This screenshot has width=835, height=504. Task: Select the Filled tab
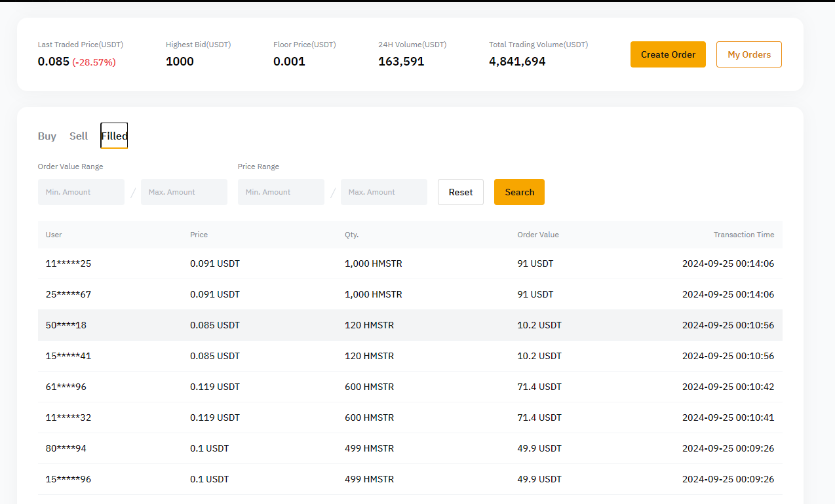click(114, 136)
